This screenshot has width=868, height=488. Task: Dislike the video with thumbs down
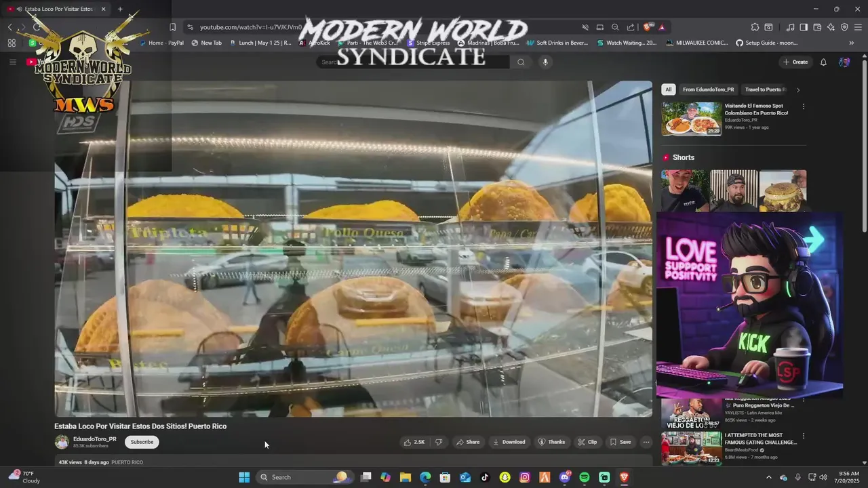[439, 442]
